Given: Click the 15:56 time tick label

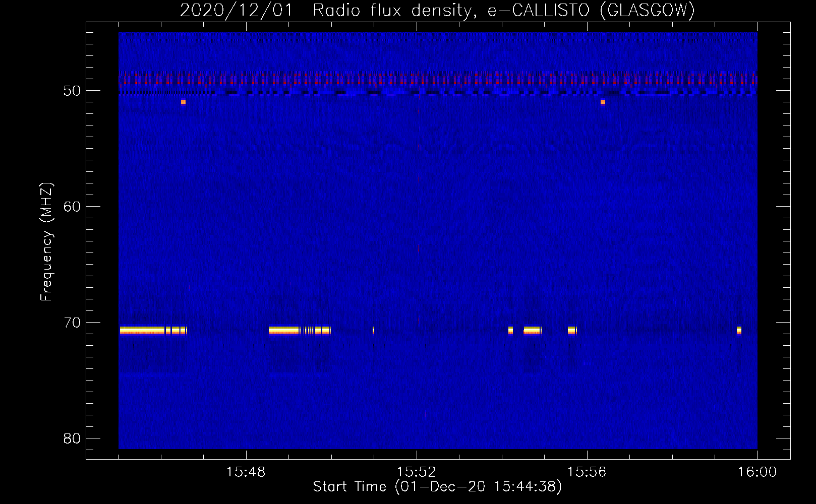Looking at the screenshot, I should pos(587,472).
